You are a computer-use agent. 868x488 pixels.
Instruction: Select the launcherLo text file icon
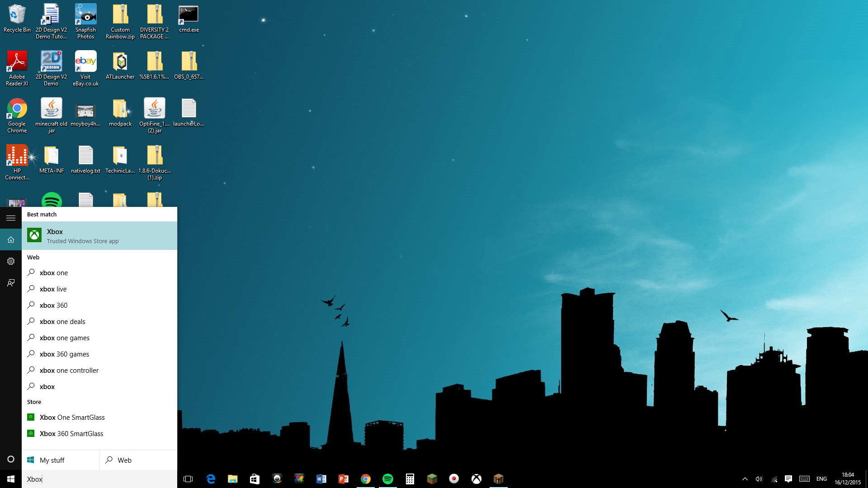point(189,113)
